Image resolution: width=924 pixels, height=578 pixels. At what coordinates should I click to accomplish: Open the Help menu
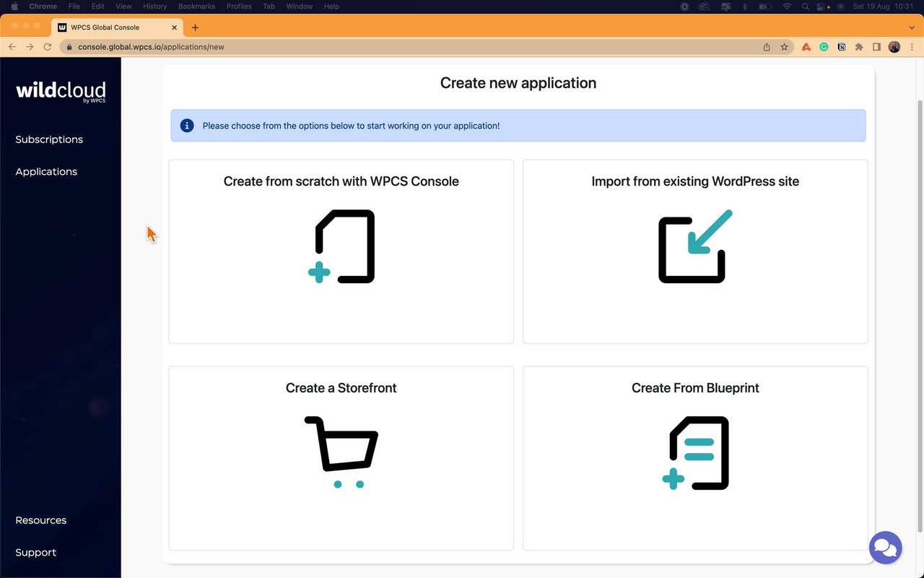(x=331, y=7)
